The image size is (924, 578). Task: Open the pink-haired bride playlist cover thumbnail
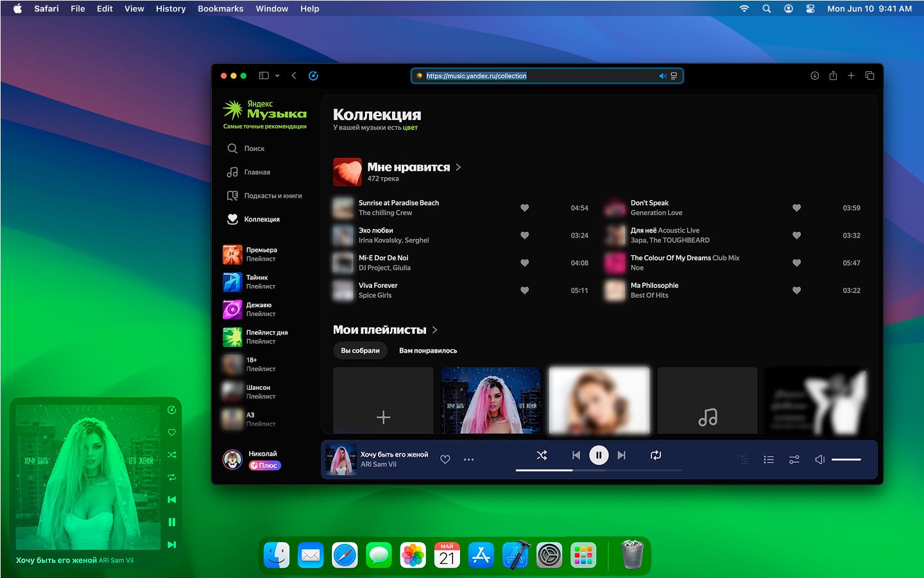492,401
